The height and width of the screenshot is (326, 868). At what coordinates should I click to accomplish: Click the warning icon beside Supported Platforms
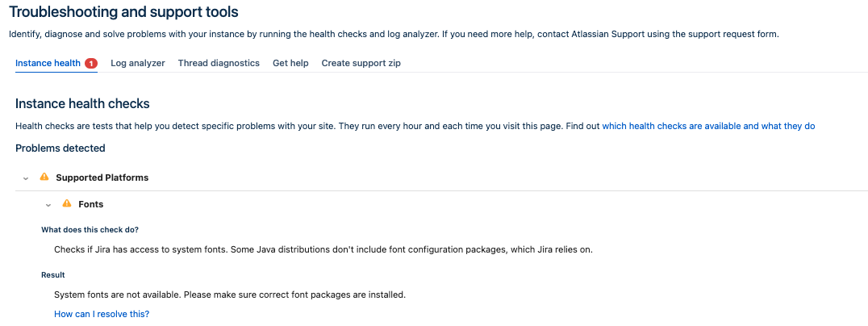click(x=44, y=177)
